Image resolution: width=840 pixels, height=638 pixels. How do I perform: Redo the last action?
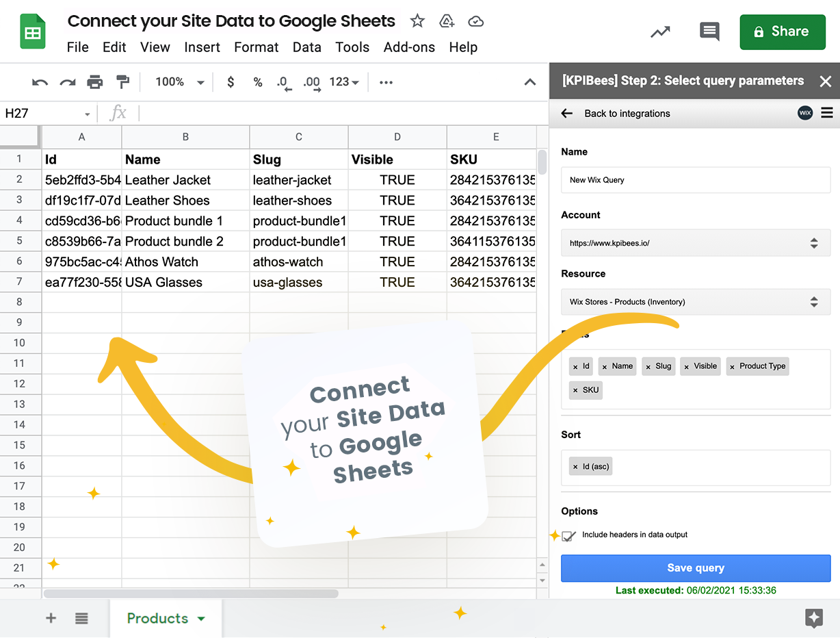click(x=67, y=82)
